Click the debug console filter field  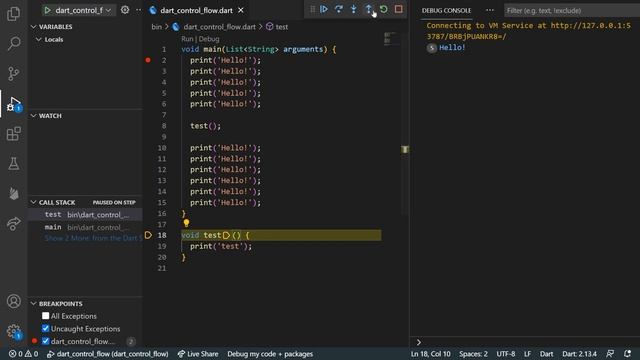(571, 10)
